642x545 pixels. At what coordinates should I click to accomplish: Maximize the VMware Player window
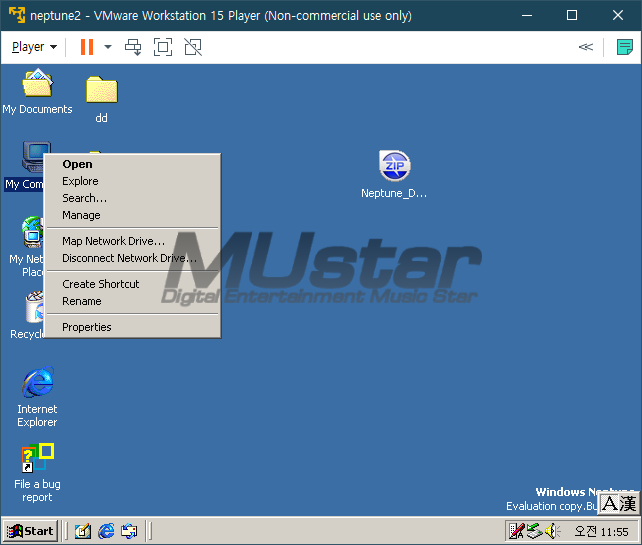click(x=572, y=16)
